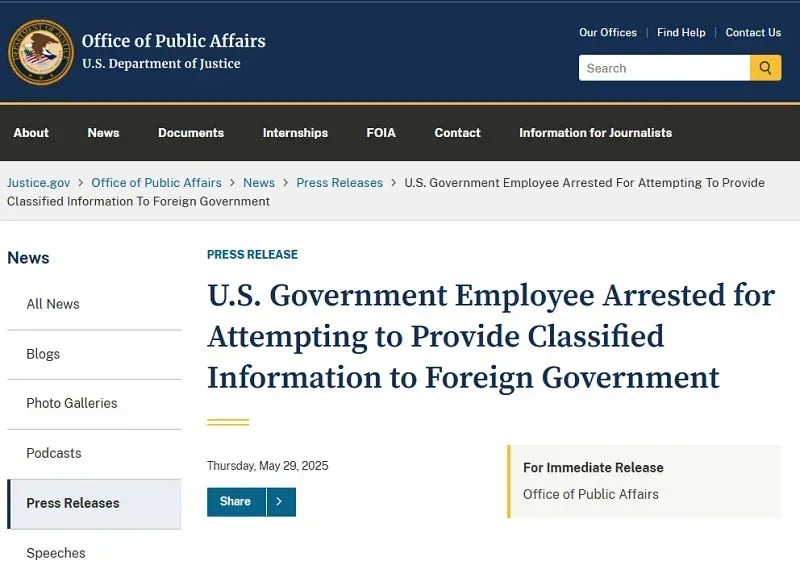Click the Department of Justice seal logo
Image resolution: width=800 pixels, height=569 pixels.
point(41,52)
